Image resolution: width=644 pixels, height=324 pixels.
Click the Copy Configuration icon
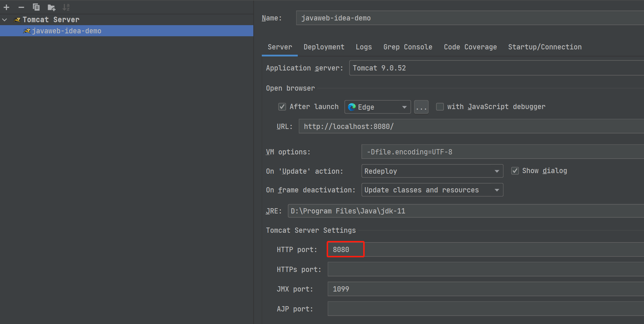coord(36,7)
